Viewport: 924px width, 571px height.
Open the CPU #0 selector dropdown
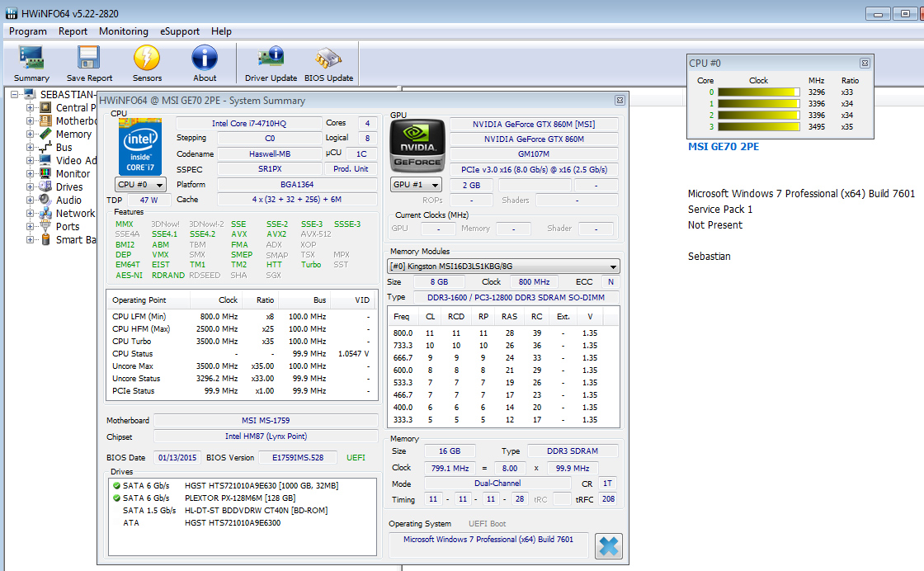[x=140, y=185]
